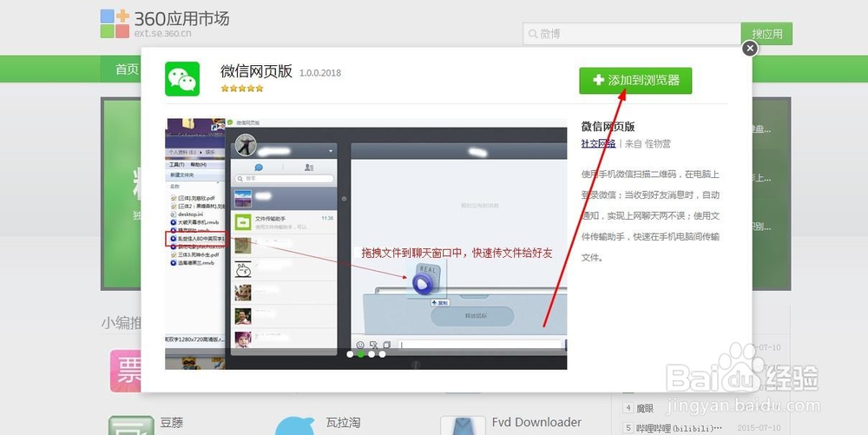The height and width of the screenshot is (435, 868).
Task: Open the 首页 navigation tab
Action: point(127,69)
